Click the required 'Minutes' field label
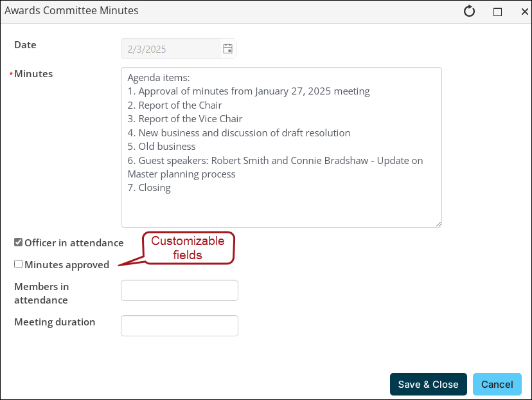Image resolution: width=532 pixels, height=400 pixels. 33,74
